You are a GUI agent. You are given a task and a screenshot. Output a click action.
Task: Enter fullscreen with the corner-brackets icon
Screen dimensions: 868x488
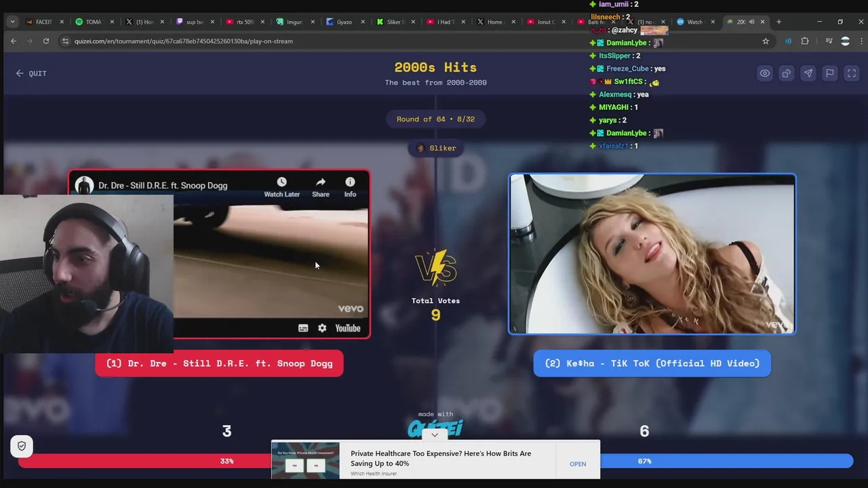[x=852, y=73]
